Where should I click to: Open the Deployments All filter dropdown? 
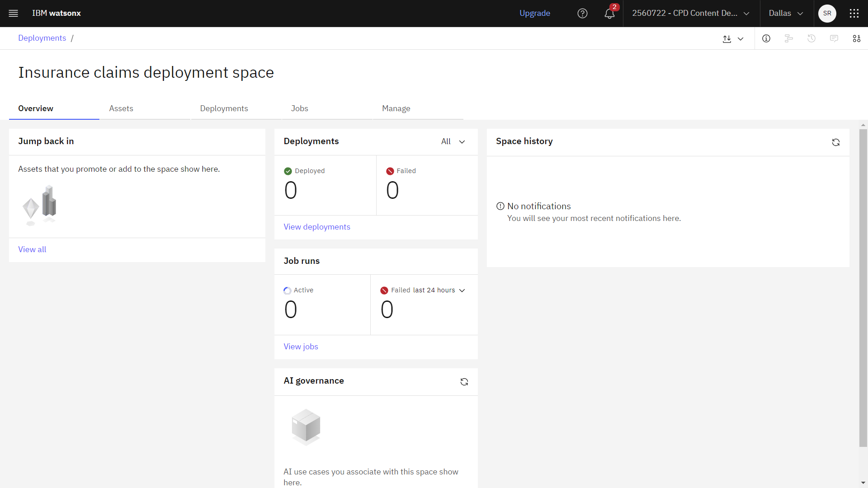(453, 141)
